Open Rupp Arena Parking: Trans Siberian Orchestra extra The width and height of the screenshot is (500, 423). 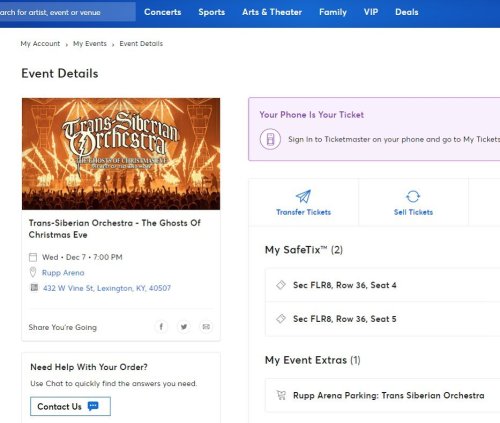[x=383, y=395]
